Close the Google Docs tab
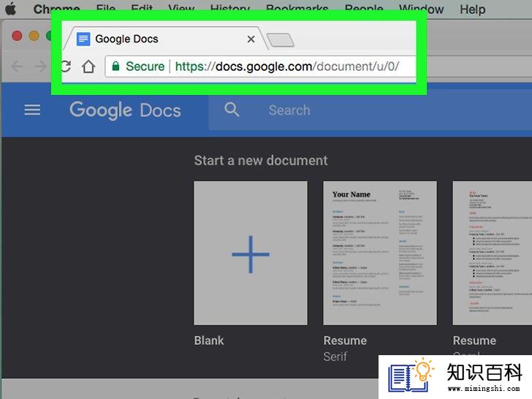The height and width of the screenshot is (399, 532). (x=251, y=39)
